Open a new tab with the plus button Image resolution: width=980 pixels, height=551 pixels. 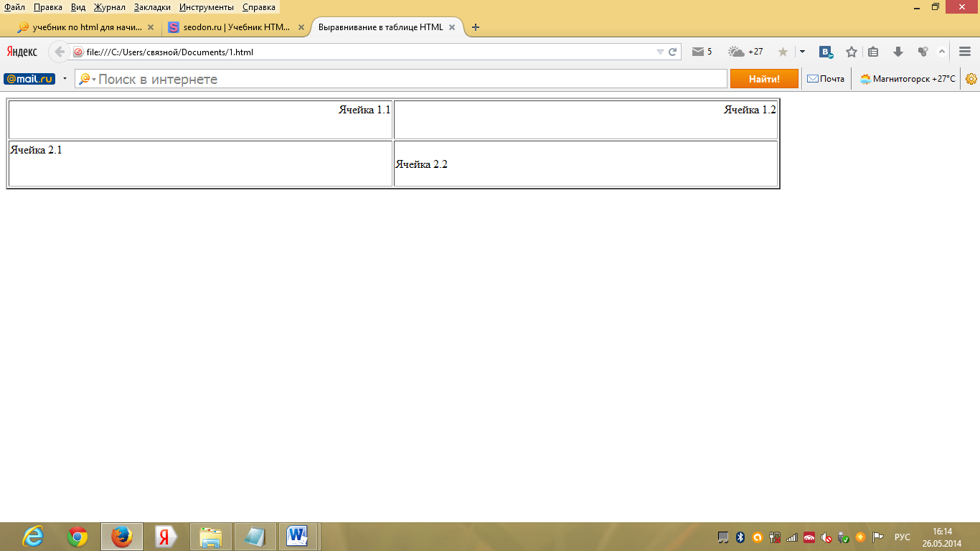475,27
